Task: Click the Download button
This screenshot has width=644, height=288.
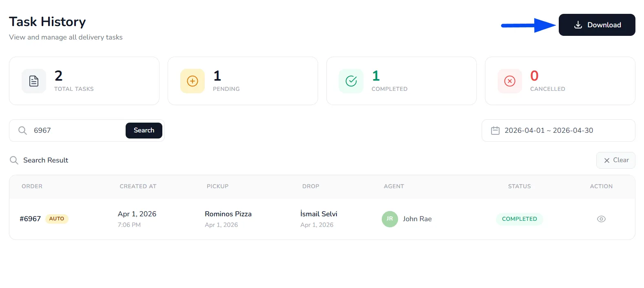Action: (x=597, y=25)
